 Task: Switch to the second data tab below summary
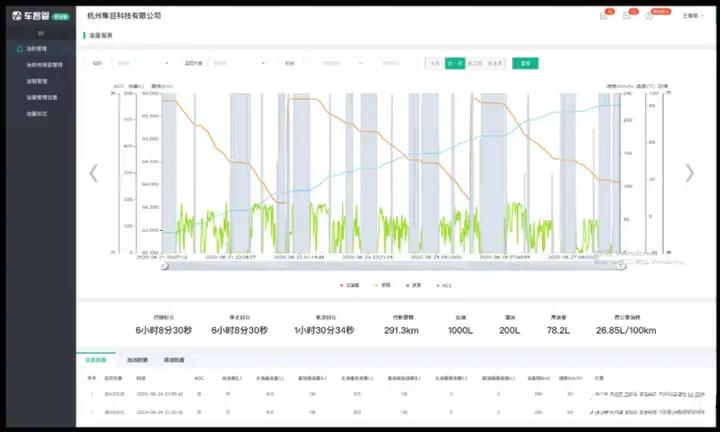tap(137, 360)
